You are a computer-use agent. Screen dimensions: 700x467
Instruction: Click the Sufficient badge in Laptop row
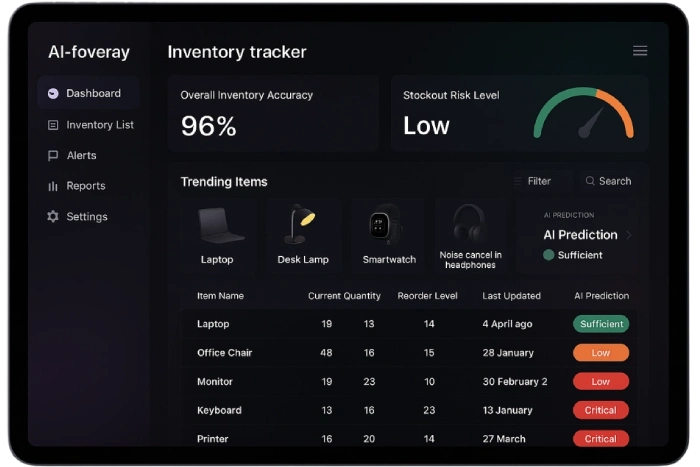point(601,324)
